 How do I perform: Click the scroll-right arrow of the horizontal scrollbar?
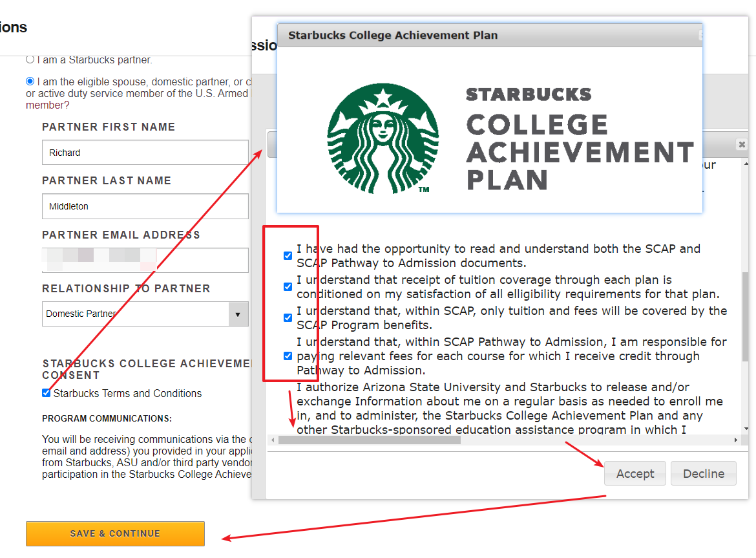coord(736,440)
